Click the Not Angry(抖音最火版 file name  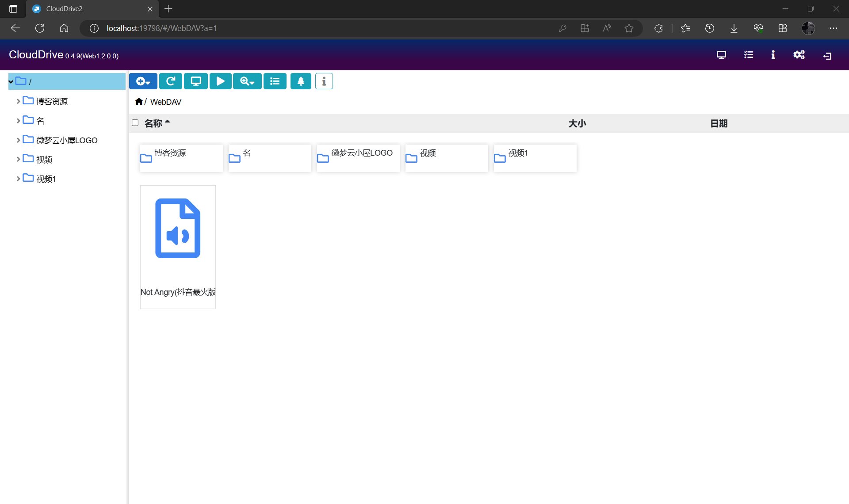(178, 292)
